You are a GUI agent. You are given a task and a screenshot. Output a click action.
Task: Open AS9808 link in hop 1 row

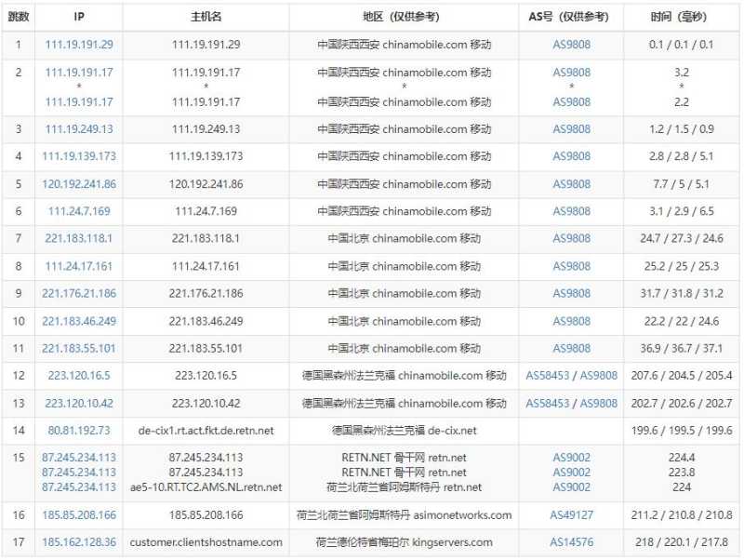pyautogui.click(x=571, y=45)
